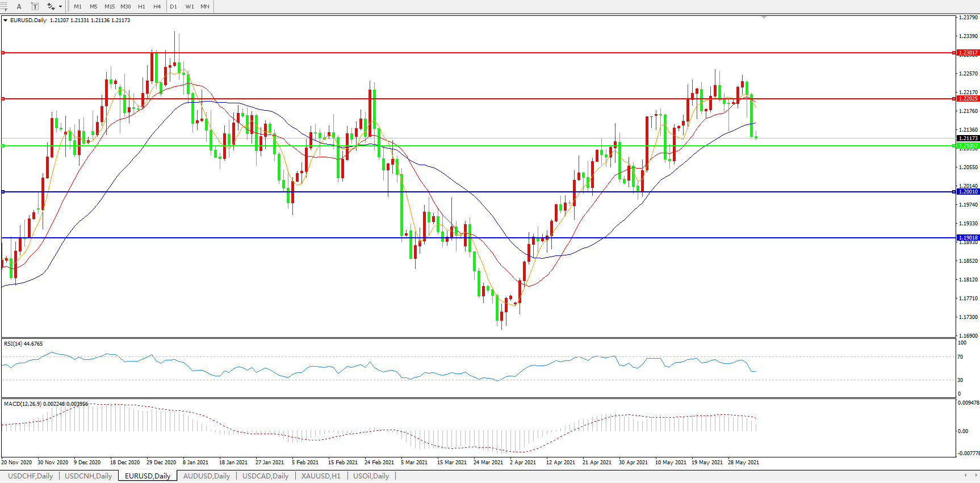Click the Fibonacci tool icon at toolbar start
Image resolution: width=980 pixels, height=483 pixels.
tap(3, 7)
